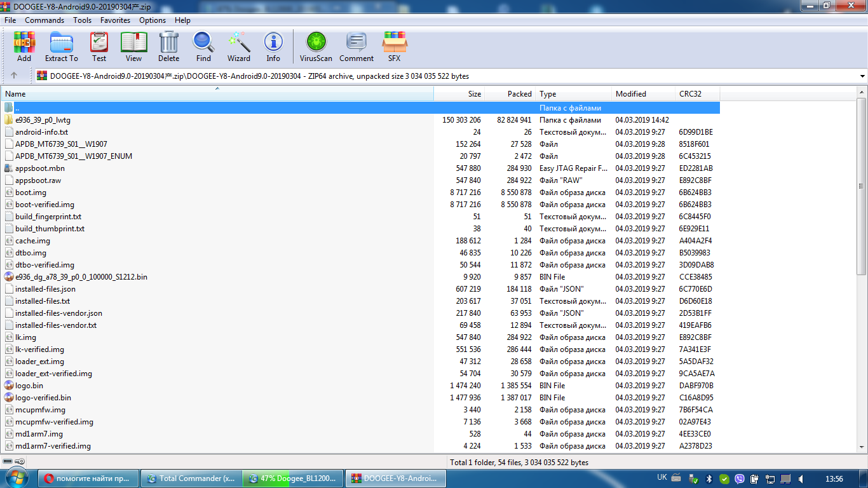
Task: Switch to Opera browser taskbar window
Action: click(88, 478)
